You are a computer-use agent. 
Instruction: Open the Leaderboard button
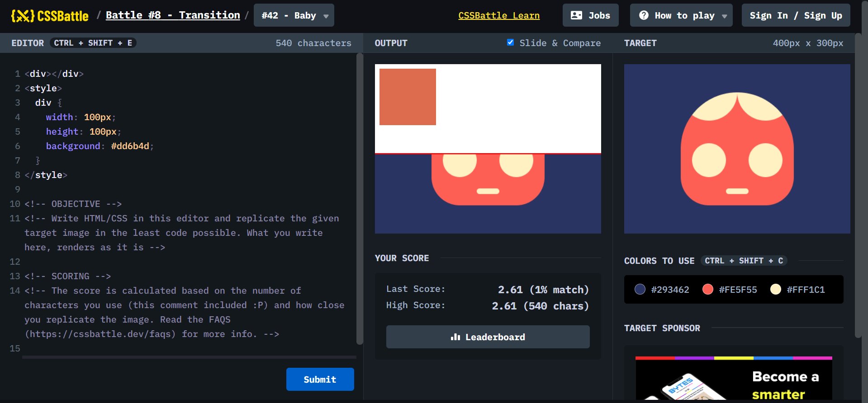488,337
